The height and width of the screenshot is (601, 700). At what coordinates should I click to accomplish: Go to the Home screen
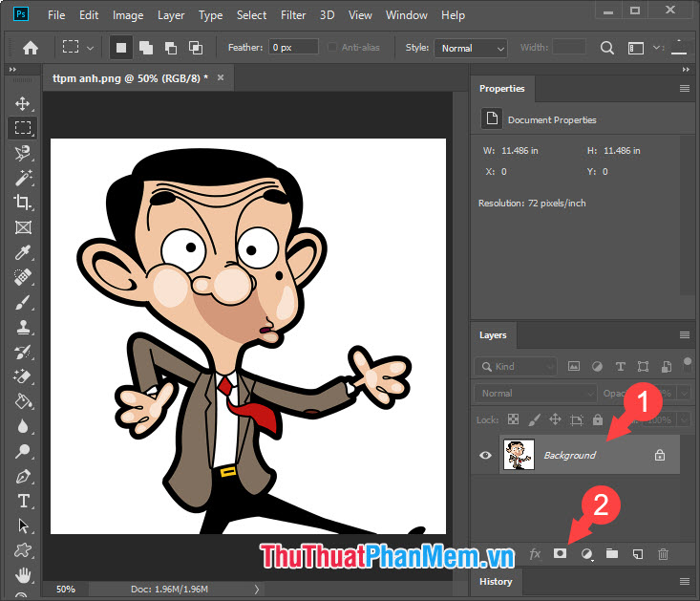click(31, 48)
